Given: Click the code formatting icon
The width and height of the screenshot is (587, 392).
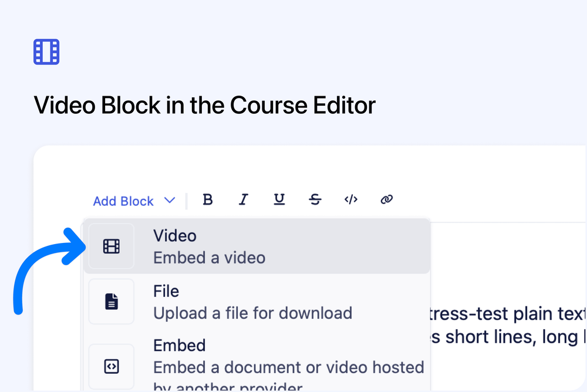Looking at the screenshot, I should [x=351, y=200].
